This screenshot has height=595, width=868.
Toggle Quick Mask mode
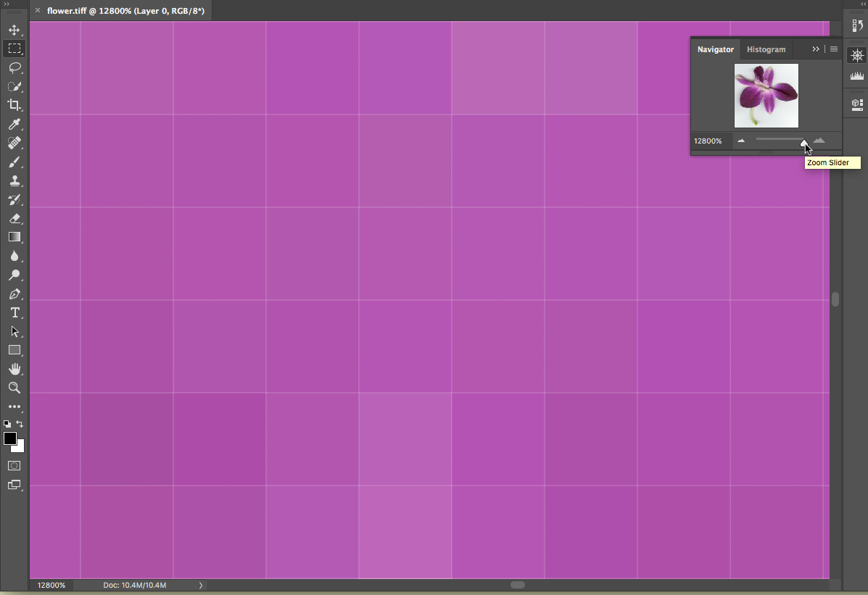[14, 465]
